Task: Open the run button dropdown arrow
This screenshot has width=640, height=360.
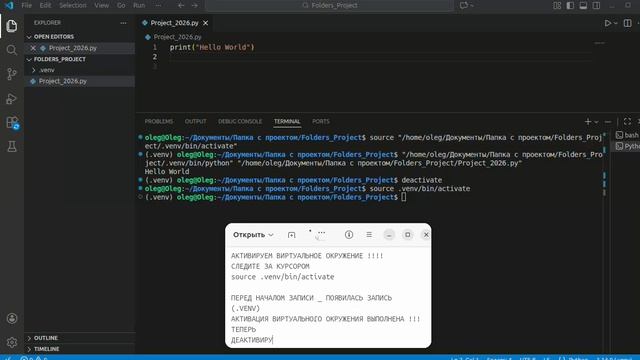Action: click(616, 23)
